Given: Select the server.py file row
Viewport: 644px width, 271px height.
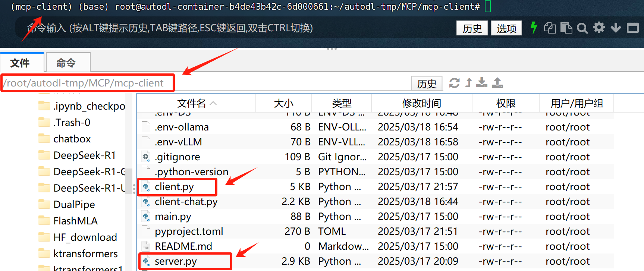Looking at the screenshot, I should tap(375, 261).
